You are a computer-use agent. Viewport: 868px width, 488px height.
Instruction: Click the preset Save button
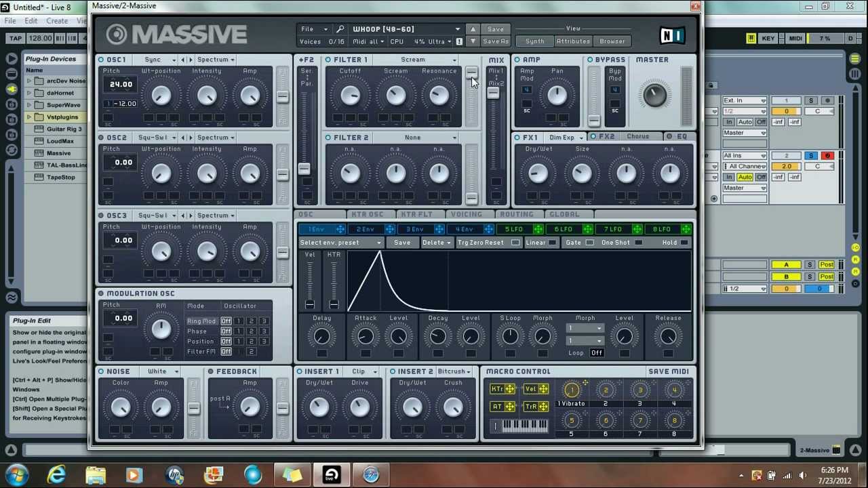point(496,29)
